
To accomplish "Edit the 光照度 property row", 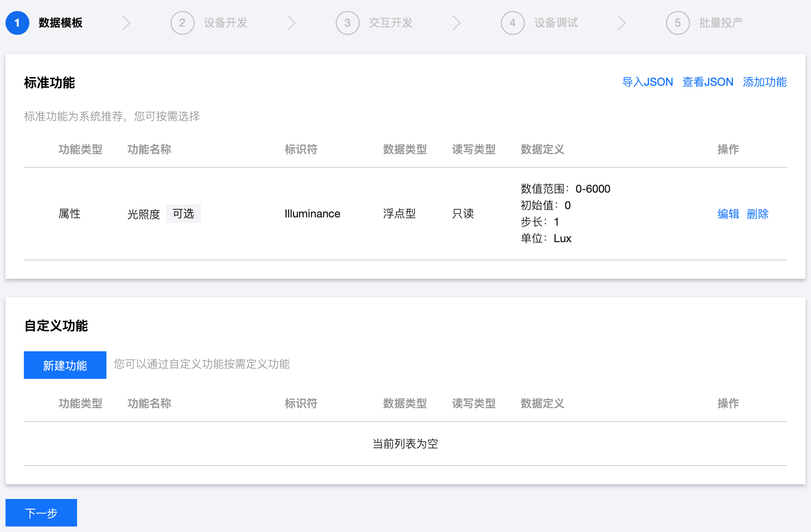I will click(x=728, y=214).
